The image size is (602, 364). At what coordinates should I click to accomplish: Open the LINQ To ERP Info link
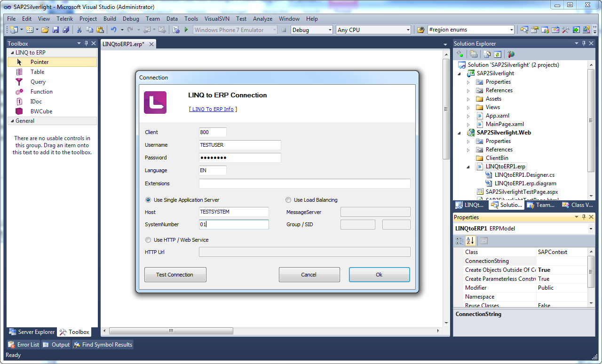coord(213,109)
